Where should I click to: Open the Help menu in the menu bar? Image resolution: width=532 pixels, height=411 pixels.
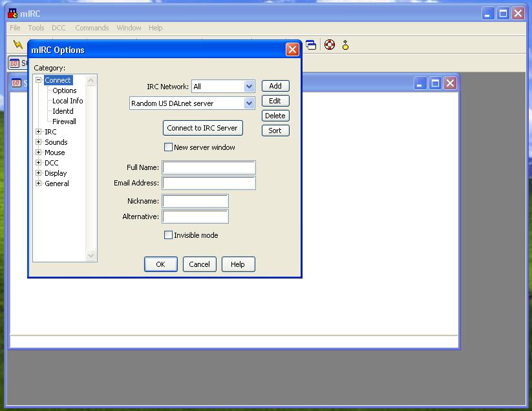tap(155, 28)
